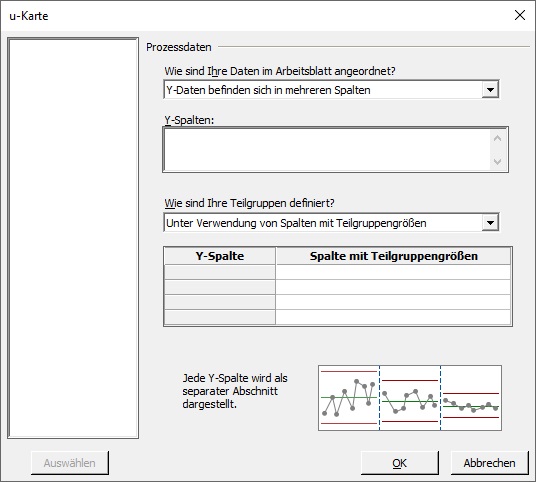Click the control chart preview image
The image size is (536, 482).
pyautogui.click(x=410, y=398)
